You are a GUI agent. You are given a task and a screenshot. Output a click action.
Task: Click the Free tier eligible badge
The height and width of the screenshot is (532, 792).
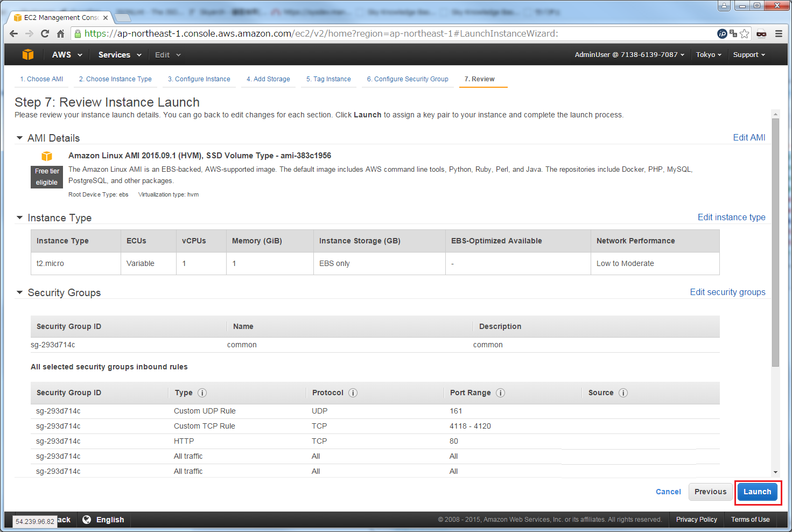point(47,177)
